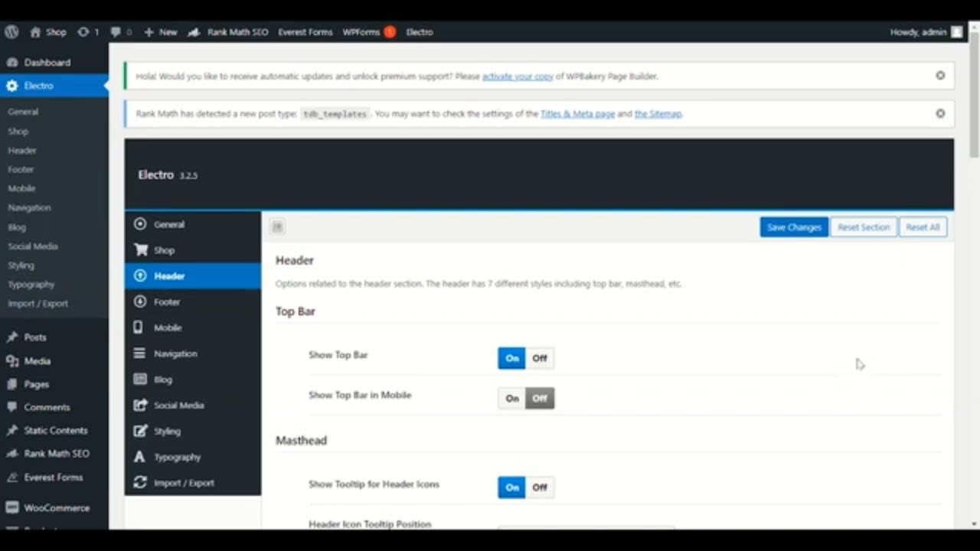Turn Show Top Bar On
The image size is (980, 551).
click(x=511, y=358)
